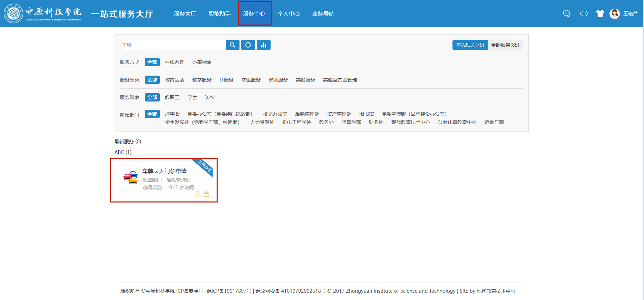Viewport: 644px width, 300px height.
Task: Click the speaker announcement icon
Action: 583,13
